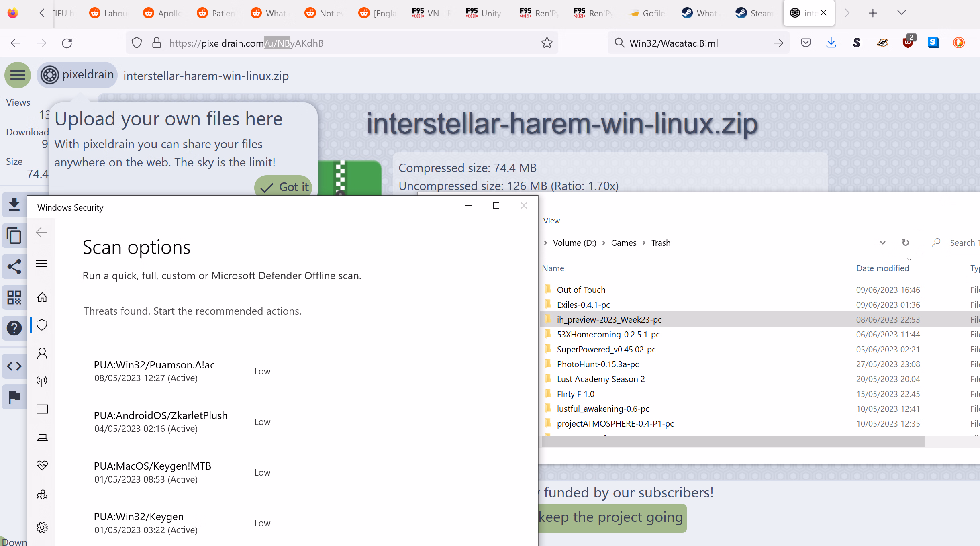Click the Firefox search box
The width and height of the screenshot is (980, 546).
coord(699,43)
